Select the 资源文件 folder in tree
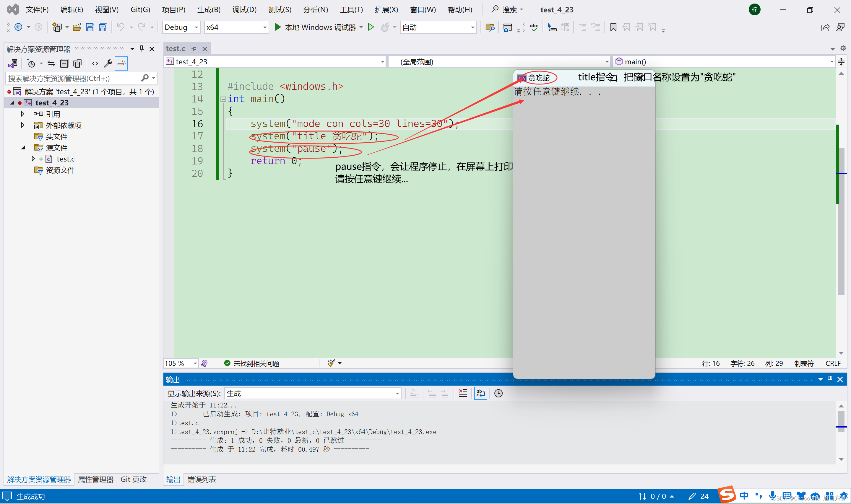 point(60,170)
